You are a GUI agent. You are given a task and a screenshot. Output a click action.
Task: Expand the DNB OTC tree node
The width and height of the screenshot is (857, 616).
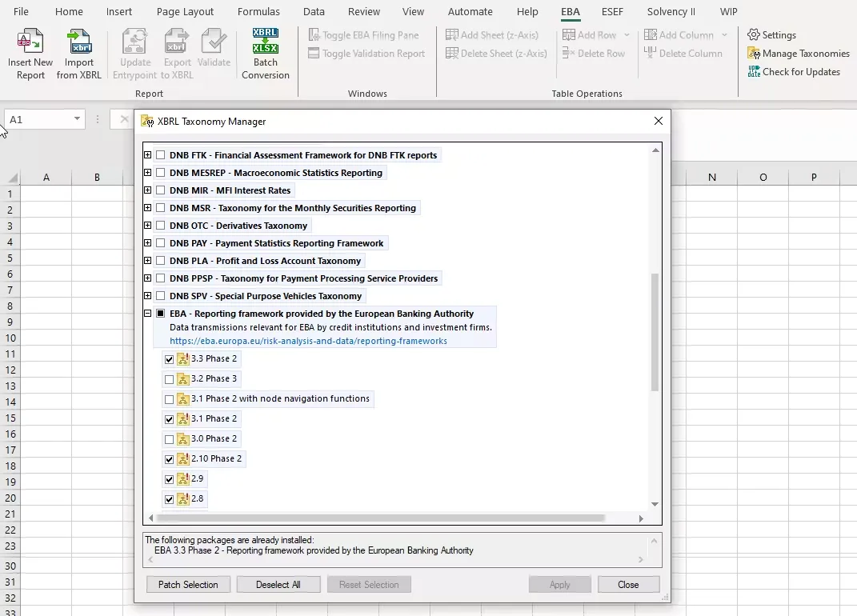pyautogui.click(x=147, y=225)
